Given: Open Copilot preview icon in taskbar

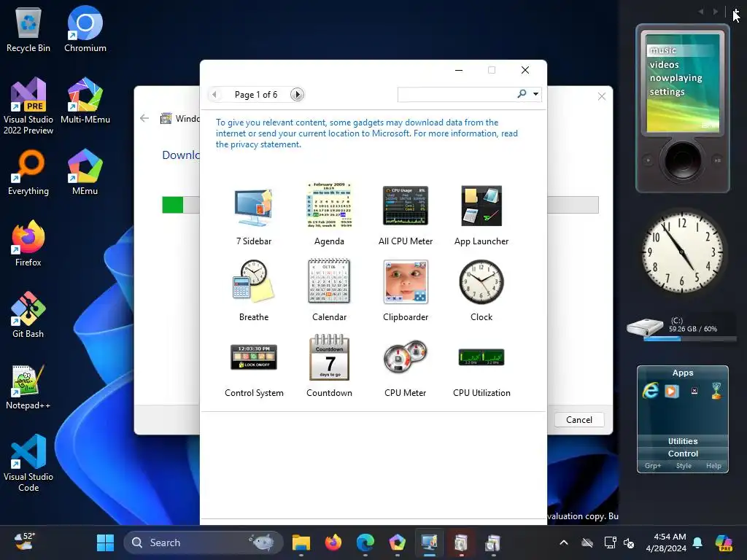Looking at the screenshot, I should pos(724,542).
